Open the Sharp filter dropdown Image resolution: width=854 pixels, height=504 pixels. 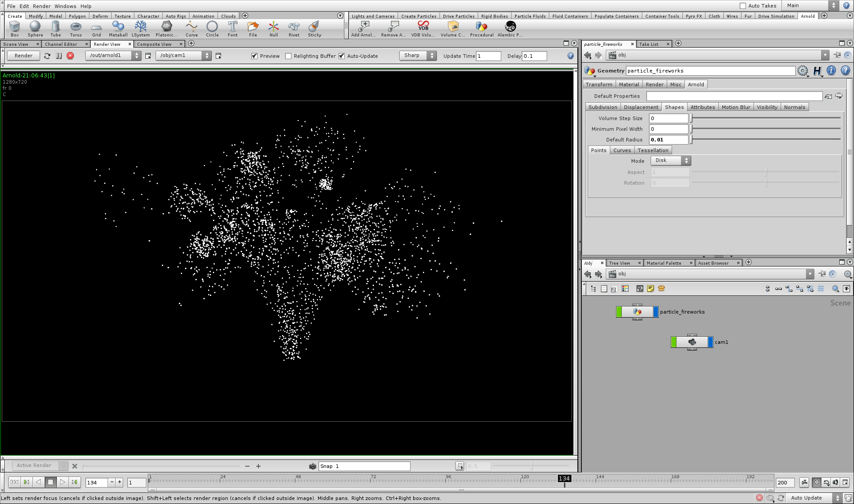pos(418,56)
